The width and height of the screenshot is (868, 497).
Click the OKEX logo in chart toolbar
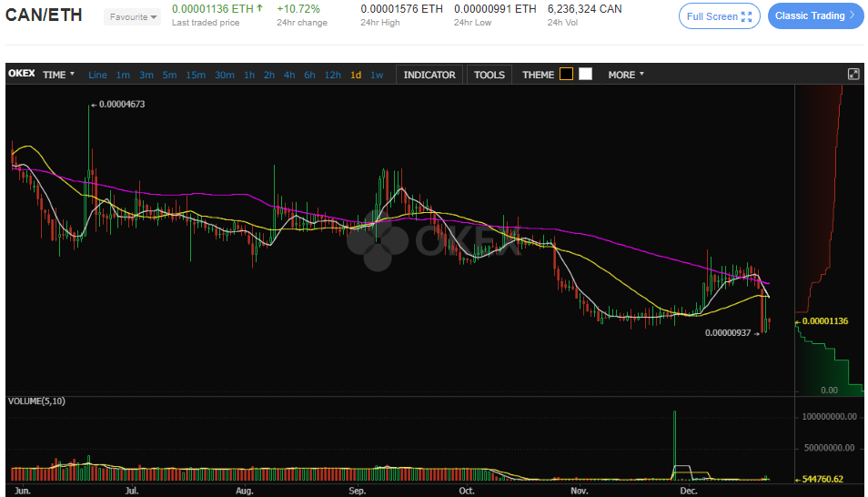pos(22,75)
